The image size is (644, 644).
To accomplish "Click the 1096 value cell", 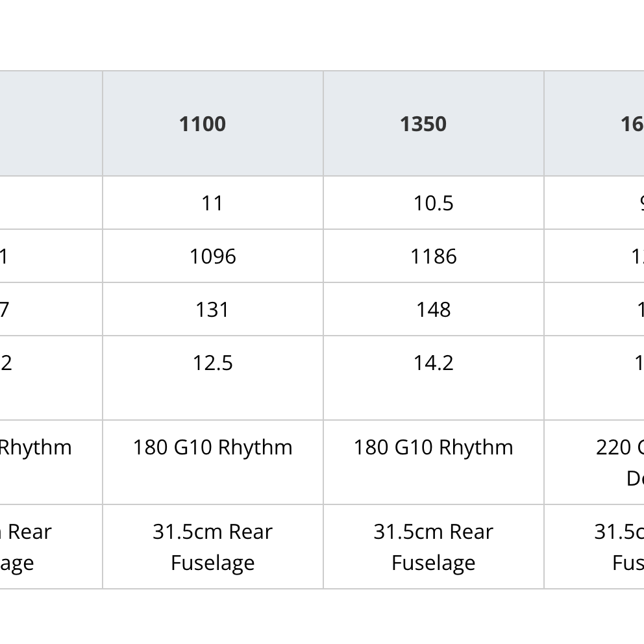I will click(x=212, y=256).
